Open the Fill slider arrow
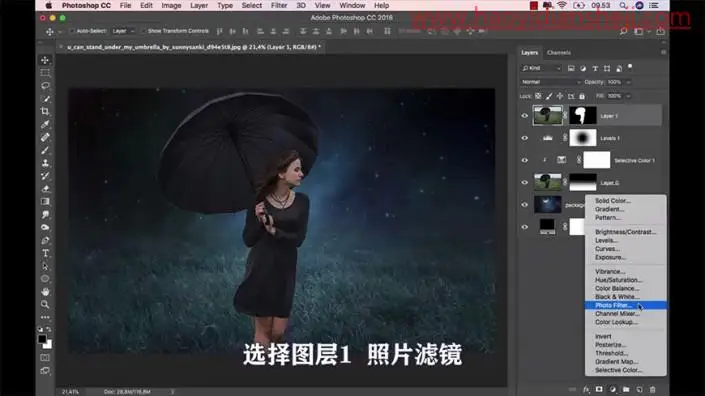The width and height of the screenshot is (705, 396). pos(629,96)
